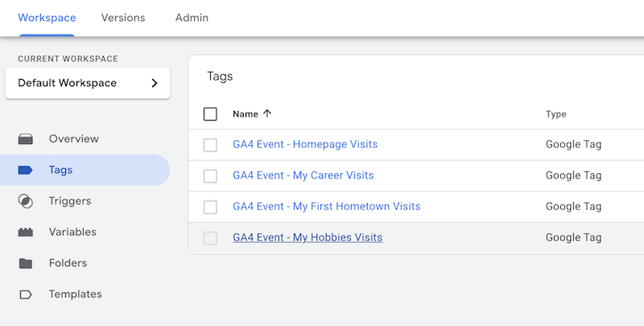Image resolution: width=644 pixels, height=326 pixels.
Task: Sort tags by Name column header
Action: click(x=245, y=114)
